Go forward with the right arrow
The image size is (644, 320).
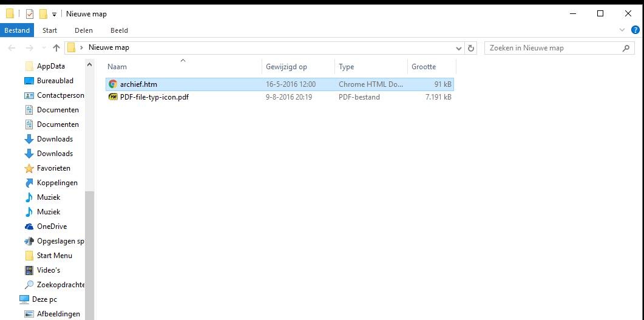pos(30,47)
